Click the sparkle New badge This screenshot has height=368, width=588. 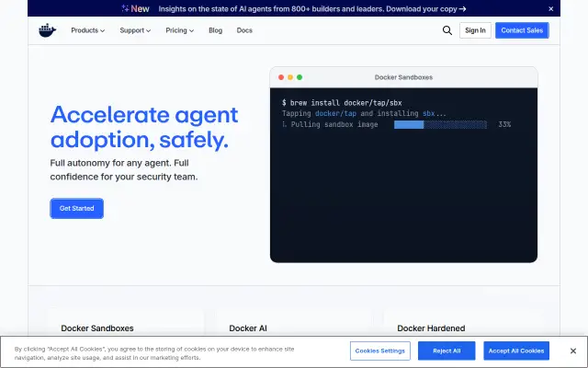[x=135, y=8]
